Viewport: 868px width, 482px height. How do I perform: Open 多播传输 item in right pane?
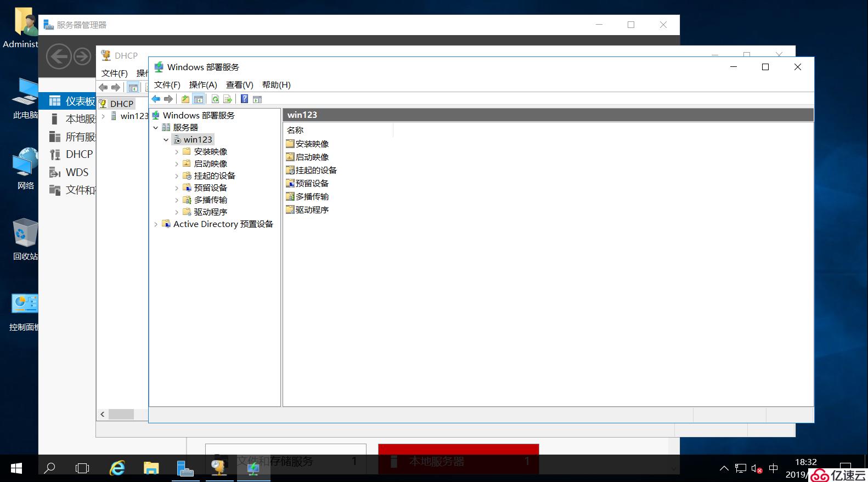tap(307, 196)
